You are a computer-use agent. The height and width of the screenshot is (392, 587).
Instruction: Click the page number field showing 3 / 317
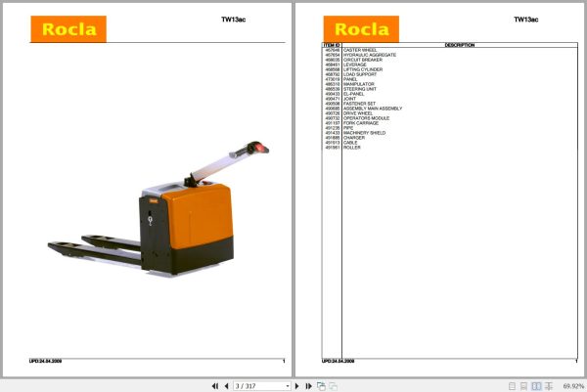(259, 386)
